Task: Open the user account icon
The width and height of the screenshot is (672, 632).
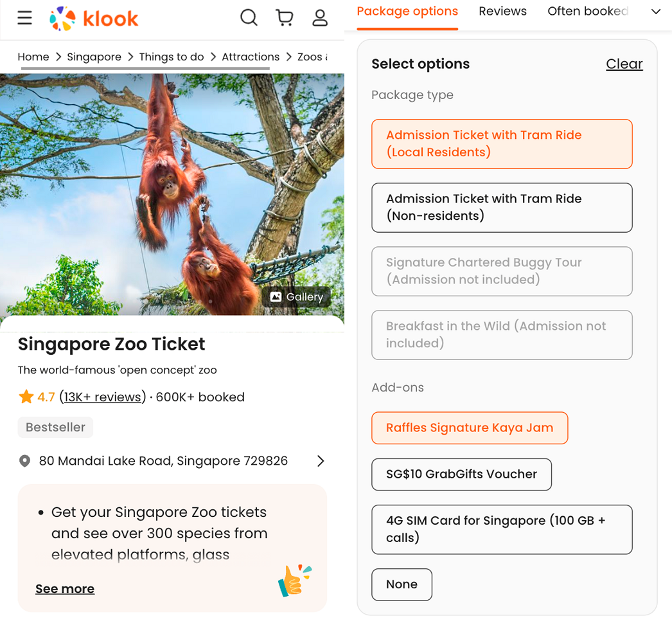Action: pos(320,17)
